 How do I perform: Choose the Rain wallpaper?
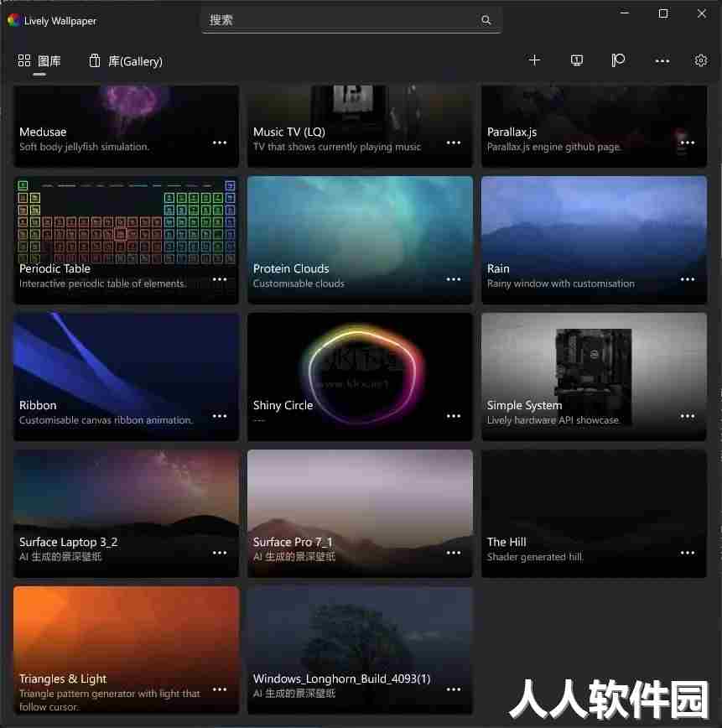point(595,240)
